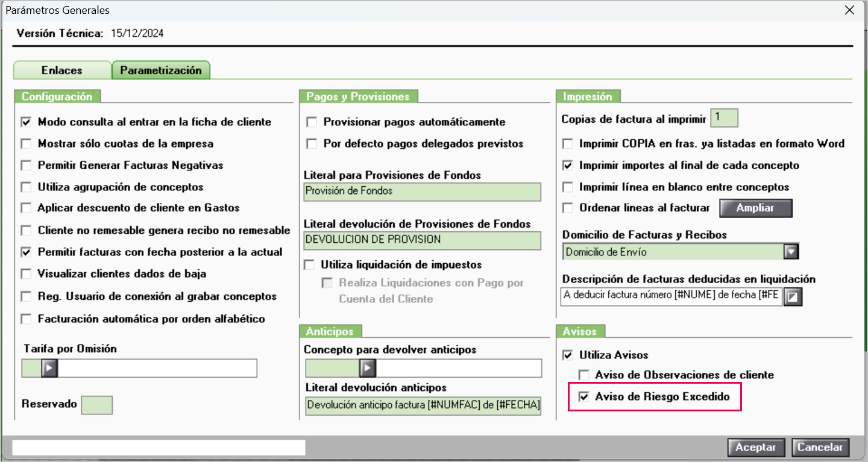The width and height of the screenshot is (868, 462).
Task: Check Imprimir COPIA en fras. ya listadas
Action: [x=567, y=144]
